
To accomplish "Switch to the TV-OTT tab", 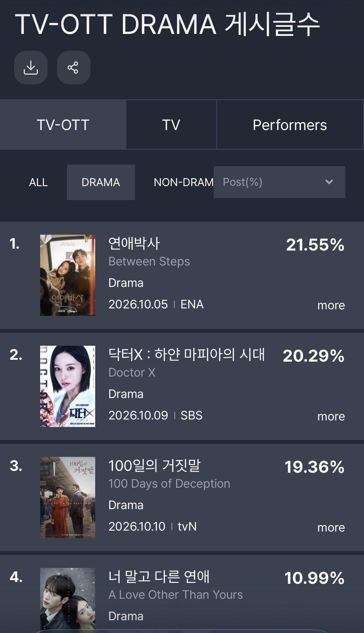I will 63,125.
